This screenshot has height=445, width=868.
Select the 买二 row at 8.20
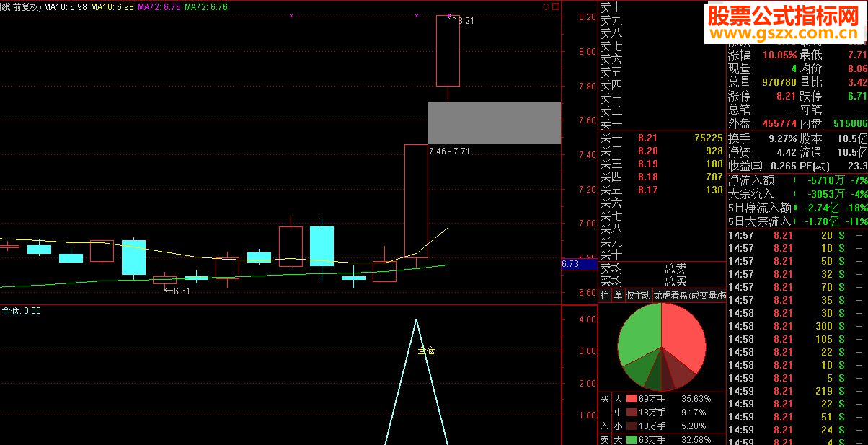tap(662, 151)
